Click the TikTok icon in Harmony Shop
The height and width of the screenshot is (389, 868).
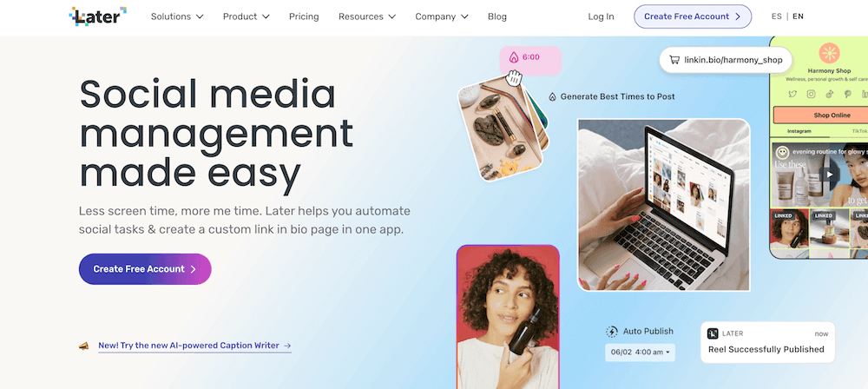(829, 94)
